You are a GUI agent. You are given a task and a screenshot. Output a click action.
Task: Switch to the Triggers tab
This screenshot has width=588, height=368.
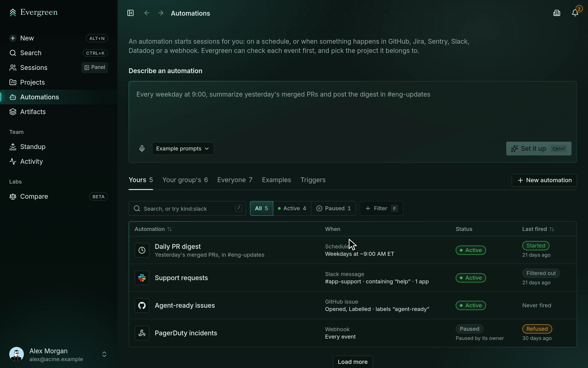pyautogui.click(x=313, y=180)
